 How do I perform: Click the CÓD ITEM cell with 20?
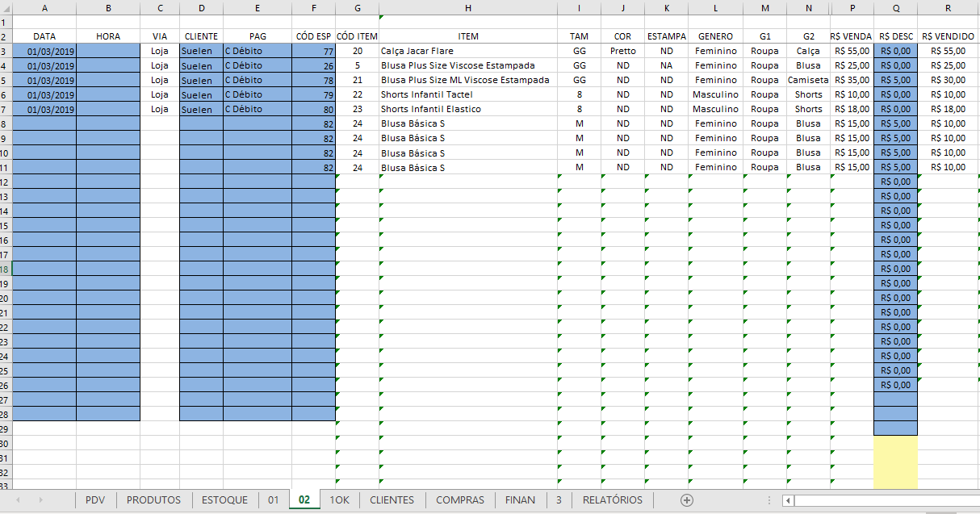pyautogui.click(x=357, y=51)
